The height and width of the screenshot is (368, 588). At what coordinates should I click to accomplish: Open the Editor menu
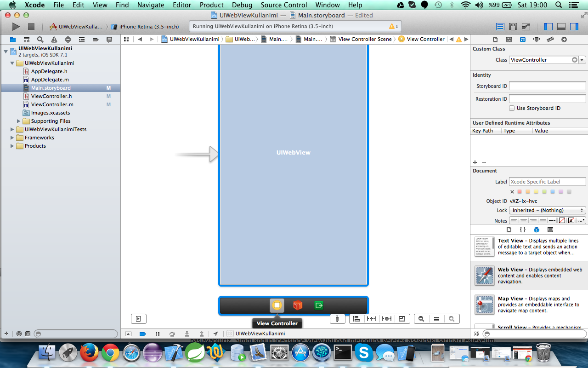(182, 5)
